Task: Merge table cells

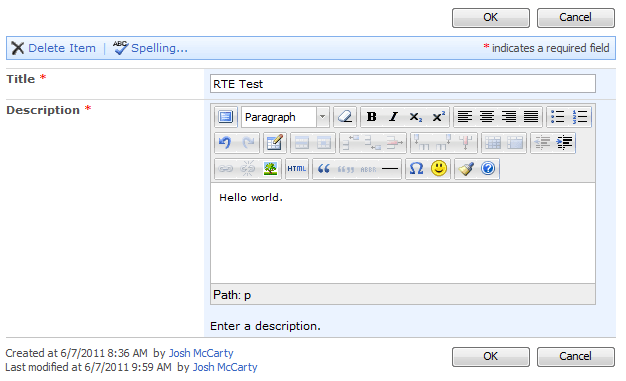Action: [515, 143]
